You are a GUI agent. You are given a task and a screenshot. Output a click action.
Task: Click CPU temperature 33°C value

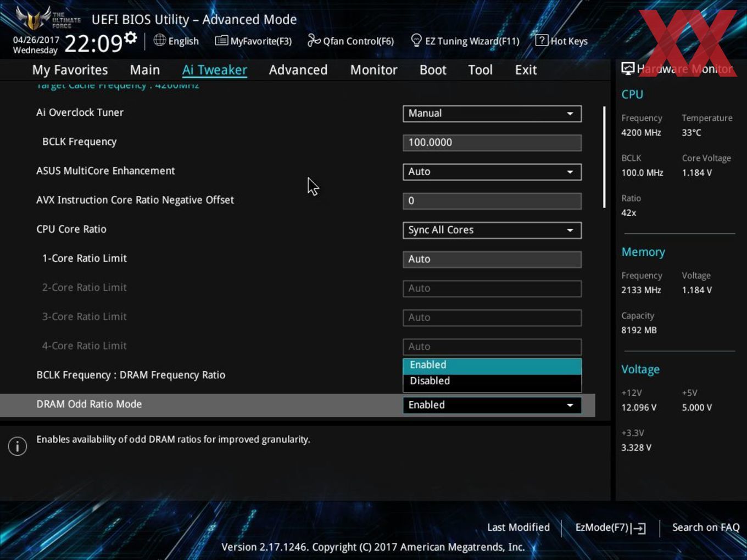692,132
